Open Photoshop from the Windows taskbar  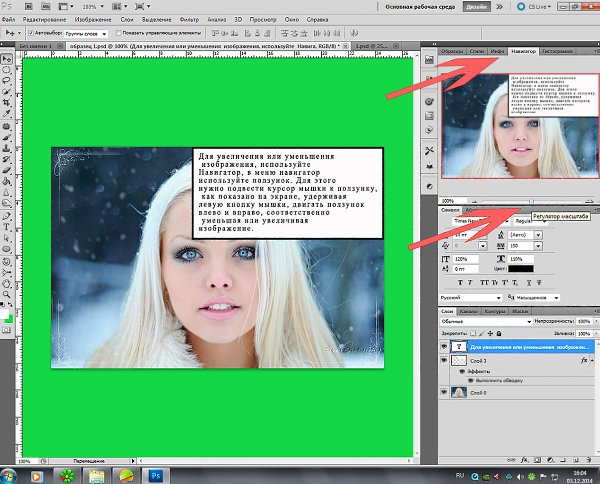tap(157, 474)
